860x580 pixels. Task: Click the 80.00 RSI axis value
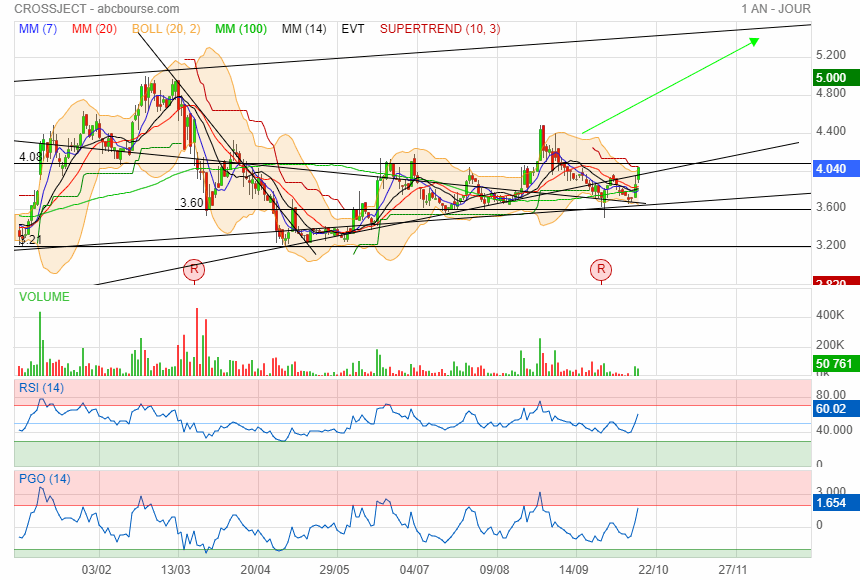pos(831,395)
